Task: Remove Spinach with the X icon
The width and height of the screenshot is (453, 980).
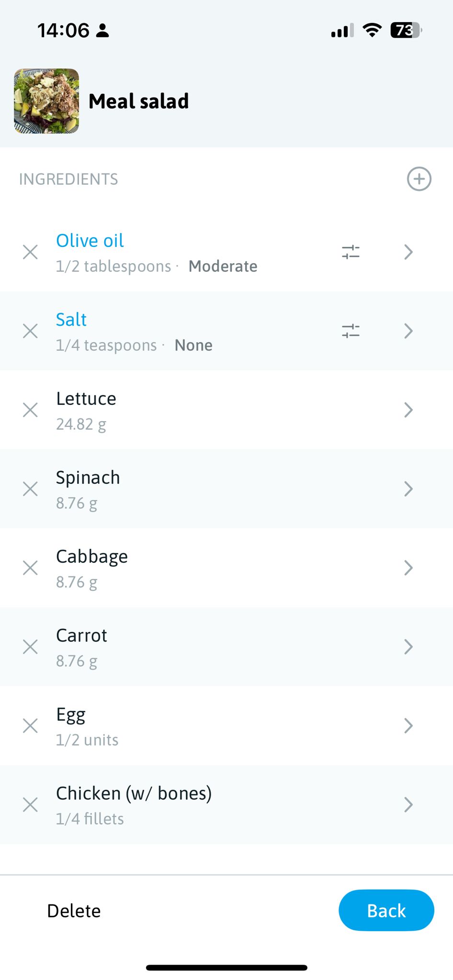Action: (30, 489)
